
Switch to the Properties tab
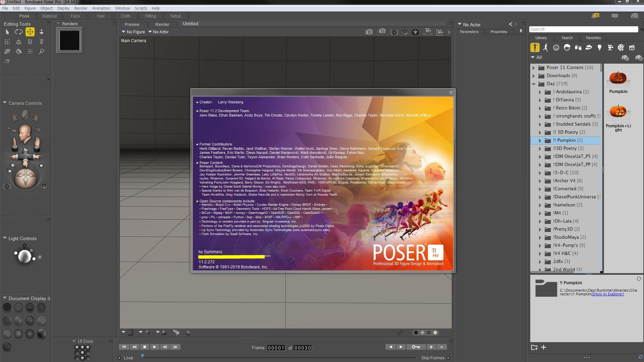pyautogui.click(x=499, y=32)
